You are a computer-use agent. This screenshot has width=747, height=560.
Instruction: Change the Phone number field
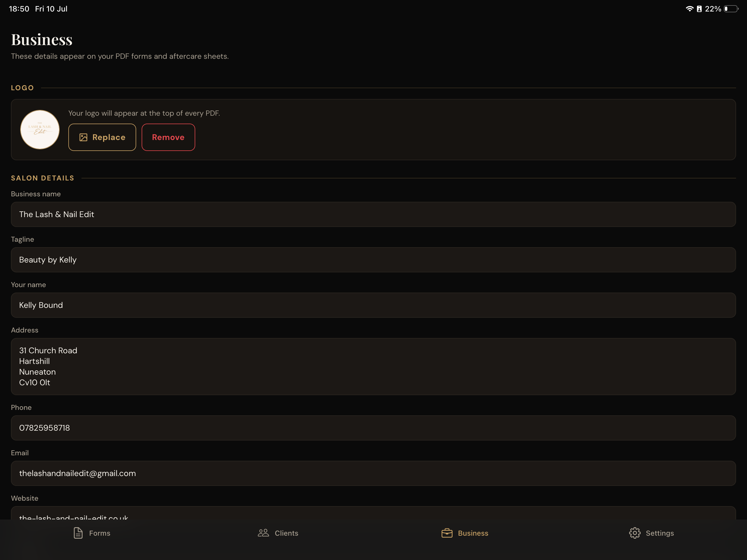373,428
